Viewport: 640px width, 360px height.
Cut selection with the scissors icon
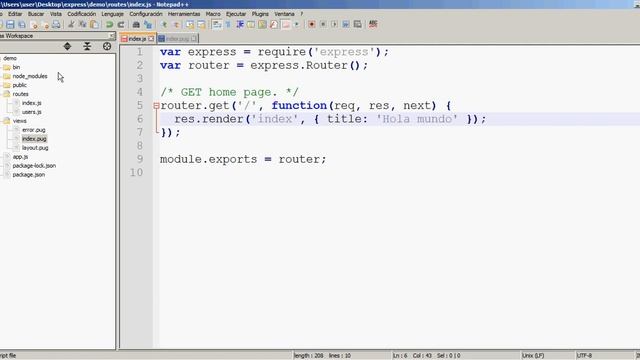click(x=71, y=24)
